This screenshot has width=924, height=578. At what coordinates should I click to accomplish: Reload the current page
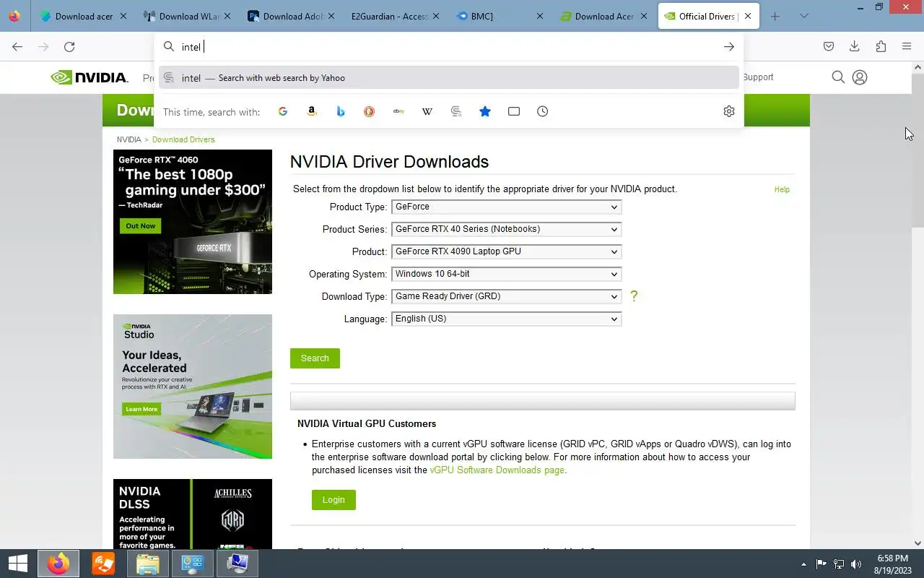pyautogui.click(x=69, y=47)
